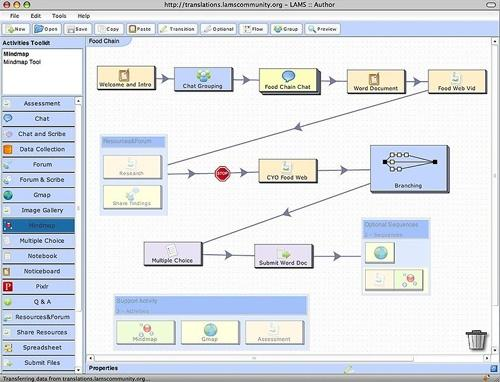The image size is (500, 382).
Task: Click the trash can icon
Action: [x=477, y=340]
